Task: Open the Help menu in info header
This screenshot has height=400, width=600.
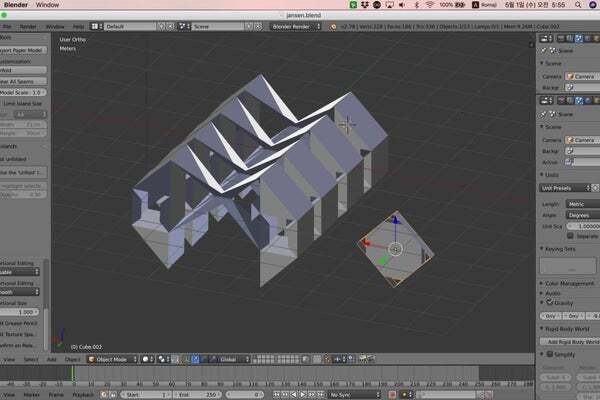Action: click(x=78, y=26)
